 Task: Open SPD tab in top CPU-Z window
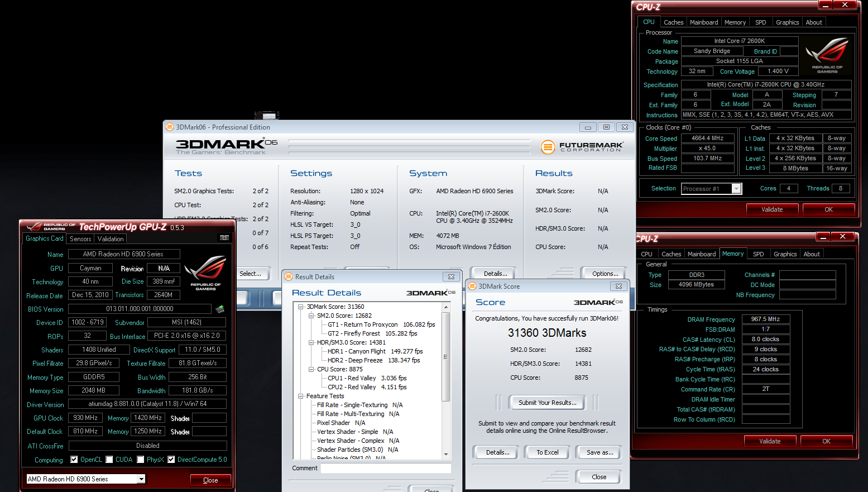point(760,22)
